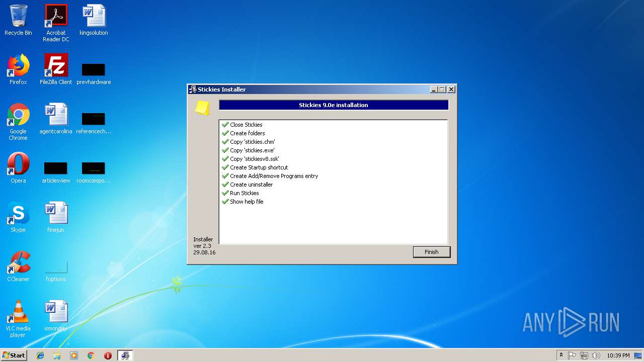The width and height of the screenshot is (644, 362).
Task: Open Windows Explorer from taskbar
Action: (x=57, y=355)
